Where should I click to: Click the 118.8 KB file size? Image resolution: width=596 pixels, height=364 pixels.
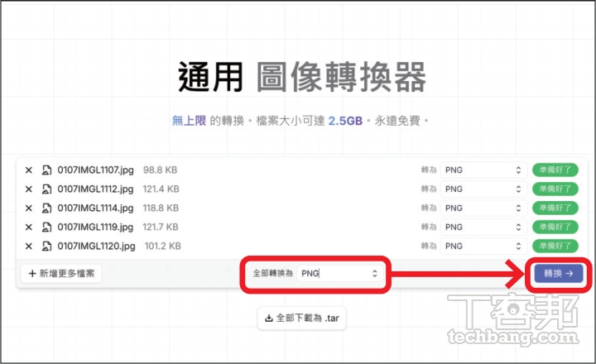(161, 208)
